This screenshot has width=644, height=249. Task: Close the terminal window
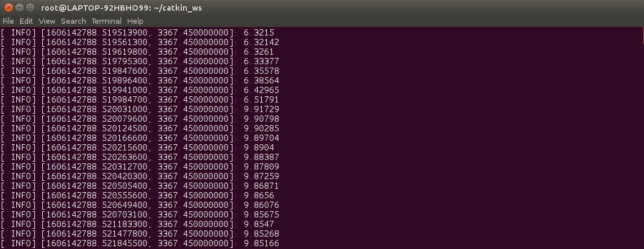(x=8, y=7)
